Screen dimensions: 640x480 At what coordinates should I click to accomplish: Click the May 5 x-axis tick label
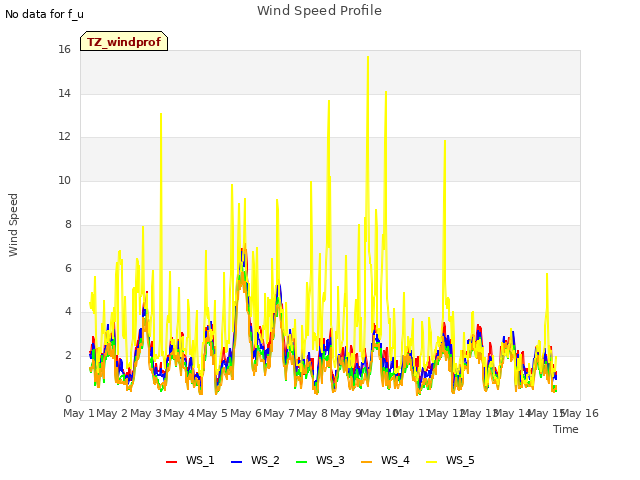212,413
